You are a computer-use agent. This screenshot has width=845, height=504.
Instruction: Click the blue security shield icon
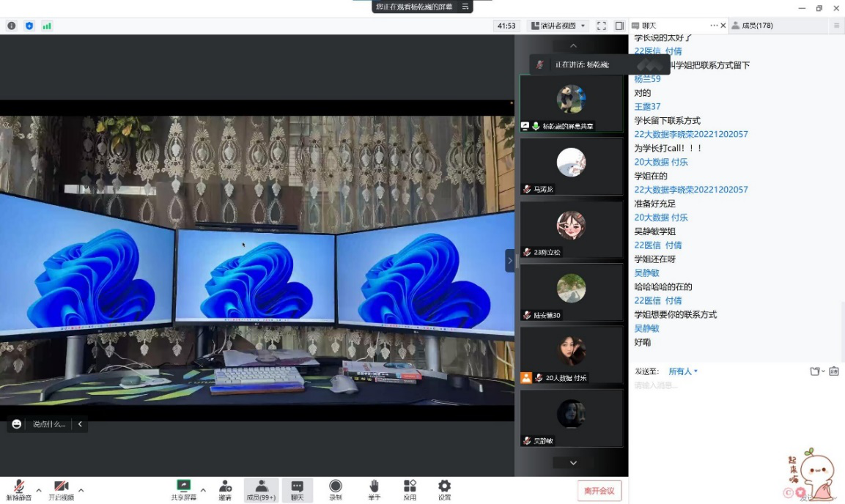coord(29,26)
